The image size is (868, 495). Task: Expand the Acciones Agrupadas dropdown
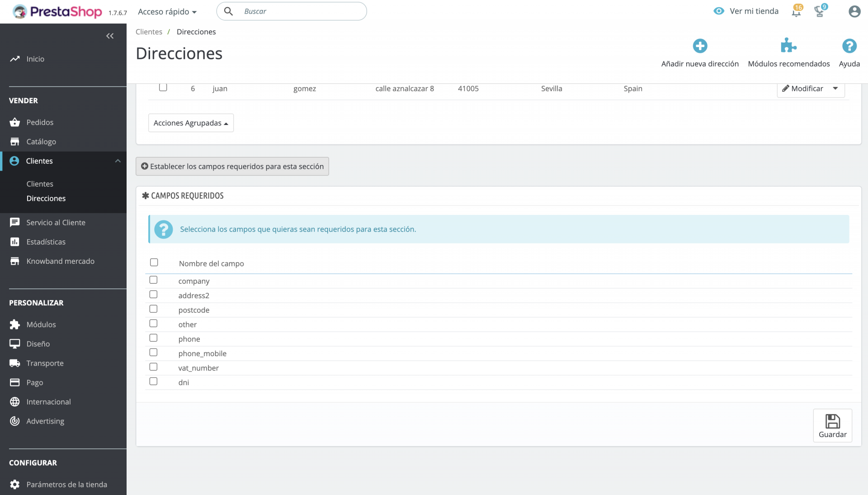191,123
